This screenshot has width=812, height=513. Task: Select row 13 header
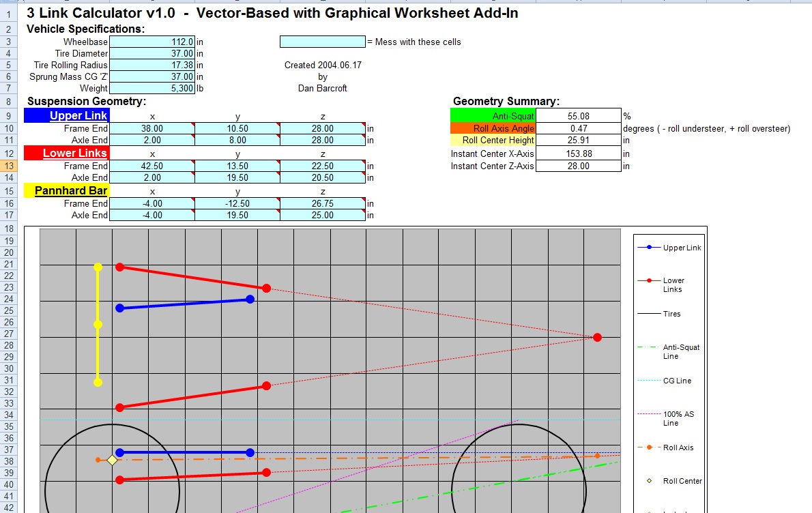[x=9, y=166]
